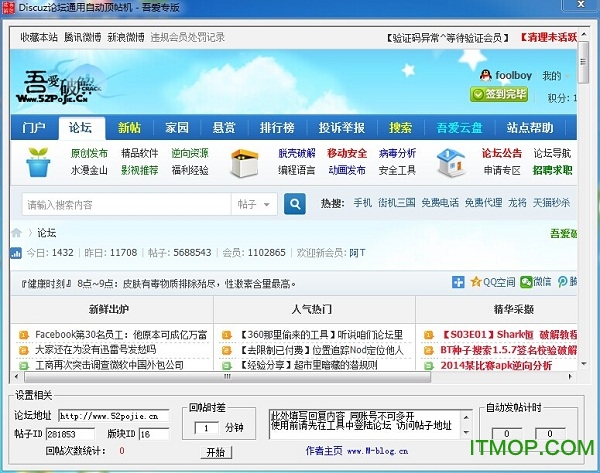600x473 pixels.
Task: Click the browser vertical scrollbar thumb
Action: 583,62
